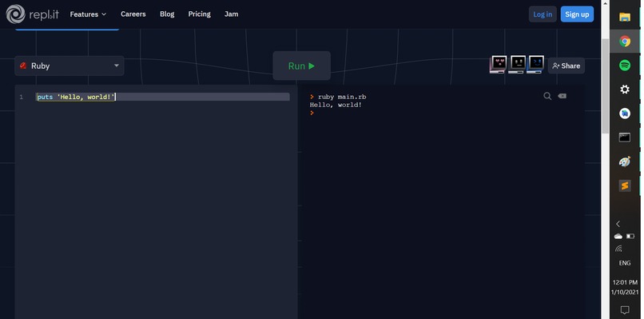Screen dimensions: 644x319
Task: Open Wi-Fi network tray icon
Action: coord(618,249)
